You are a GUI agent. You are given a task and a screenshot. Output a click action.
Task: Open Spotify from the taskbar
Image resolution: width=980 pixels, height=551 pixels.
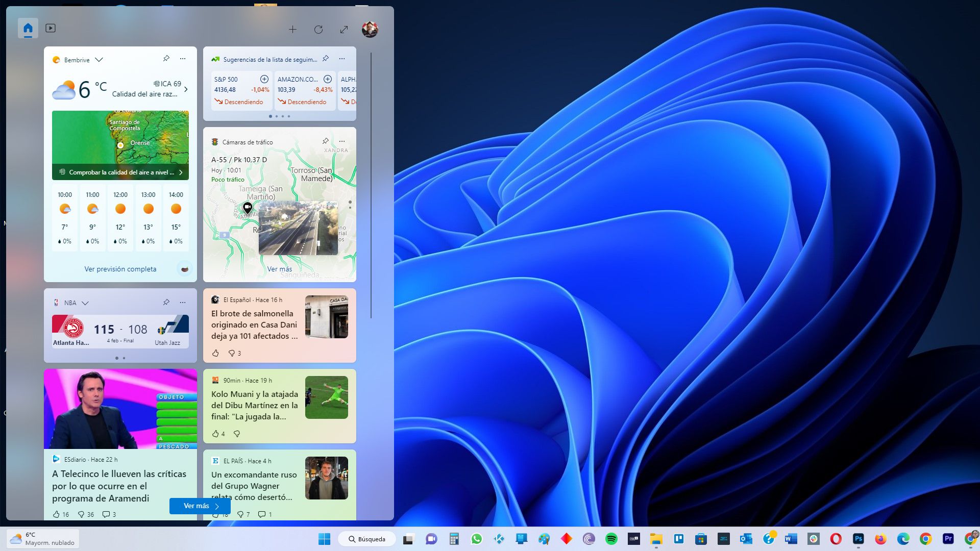point(611,539)
